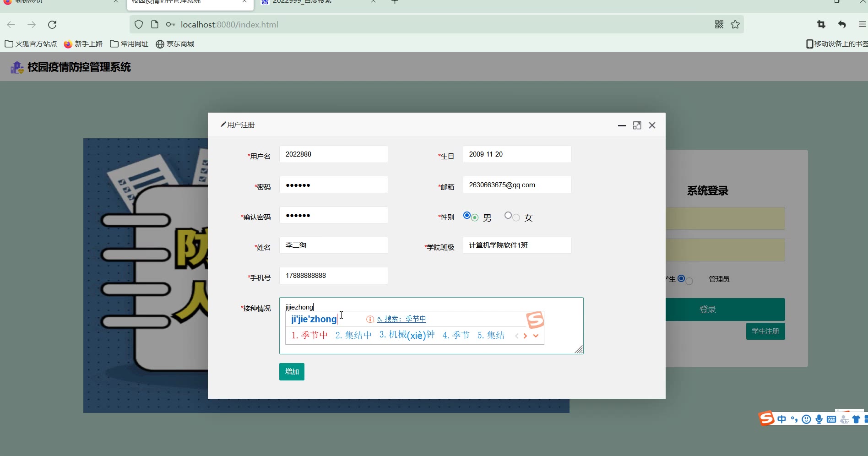Click the 手机号 field with 17888888888

click(334, 276)
